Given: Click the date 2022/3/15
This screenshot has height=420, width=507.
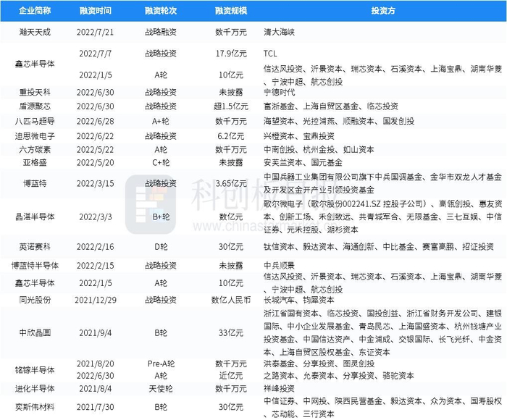Looking at the screenshot, I should 96,183.
